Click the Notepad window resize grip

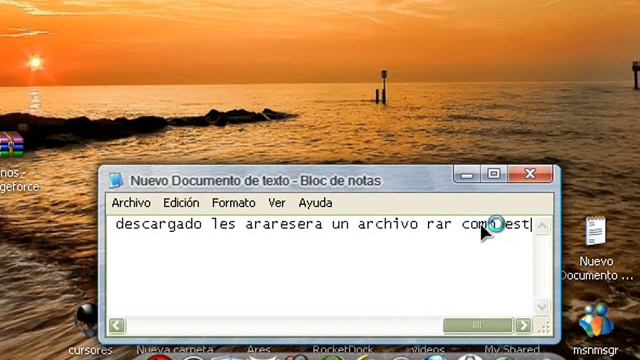click(x=543, y=327)
